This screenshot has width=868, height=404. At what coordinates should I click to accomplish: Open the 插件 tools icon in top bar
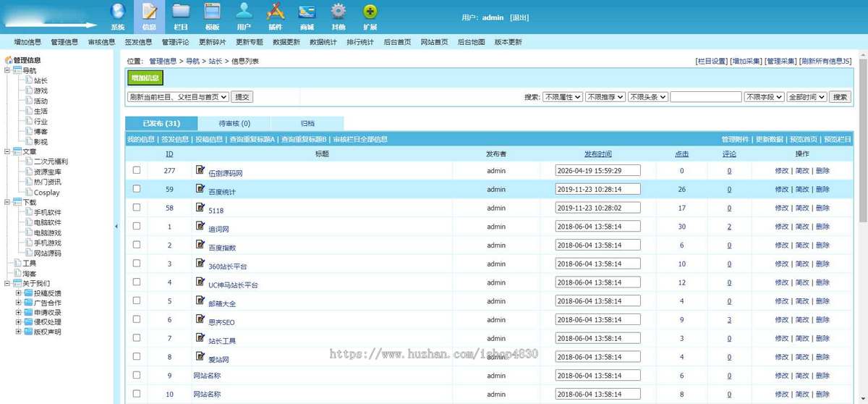click(x=275, y=12)
